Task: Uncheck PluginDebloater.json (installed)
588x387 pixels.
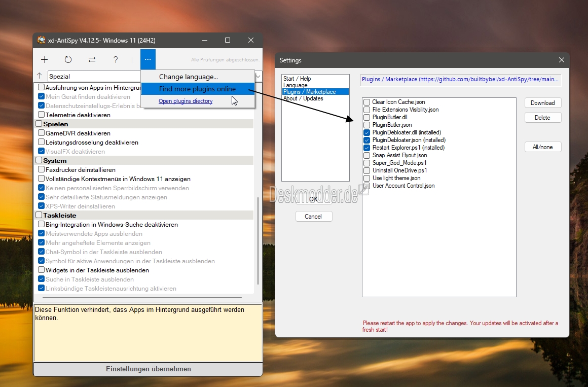Action: pyautogui.click(x=367, y=140)
